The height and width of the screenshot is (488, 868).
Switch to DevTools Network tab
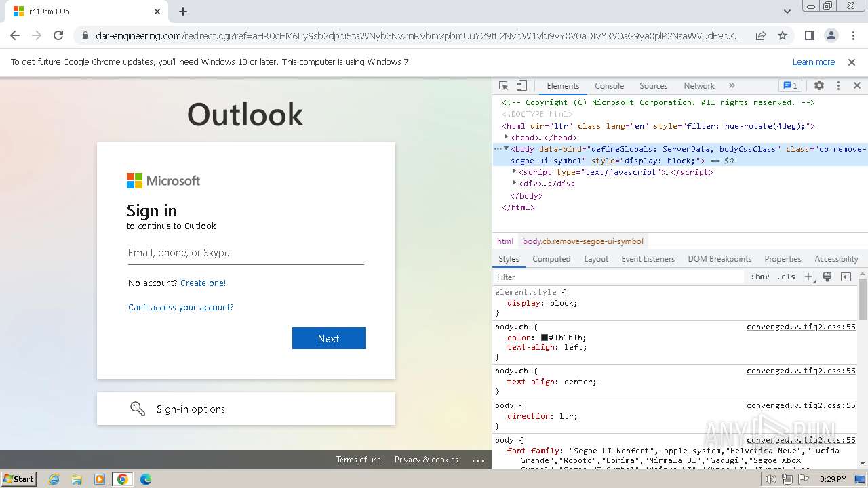(699, 86)
